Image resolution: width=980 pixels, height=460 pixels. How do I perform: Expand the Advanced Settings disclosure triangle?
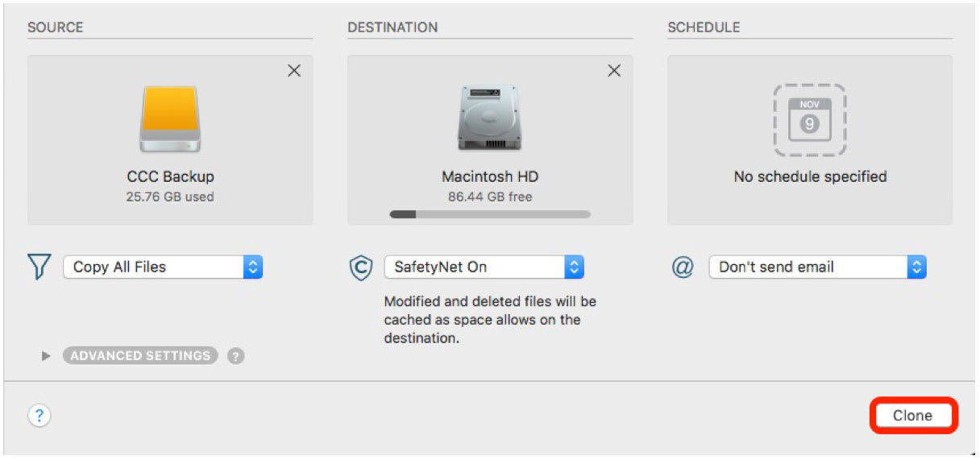coord(47,355)
